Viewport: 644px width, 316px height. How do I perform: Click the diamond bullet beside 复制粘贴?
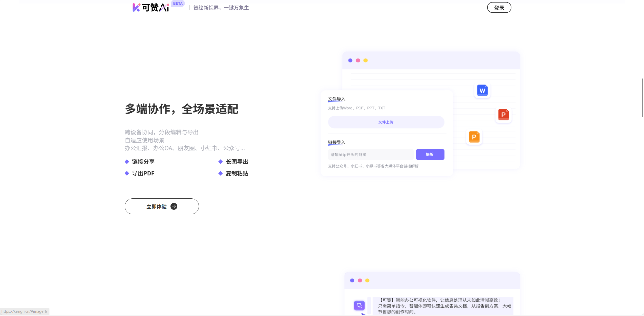click(x=220, y=173)
